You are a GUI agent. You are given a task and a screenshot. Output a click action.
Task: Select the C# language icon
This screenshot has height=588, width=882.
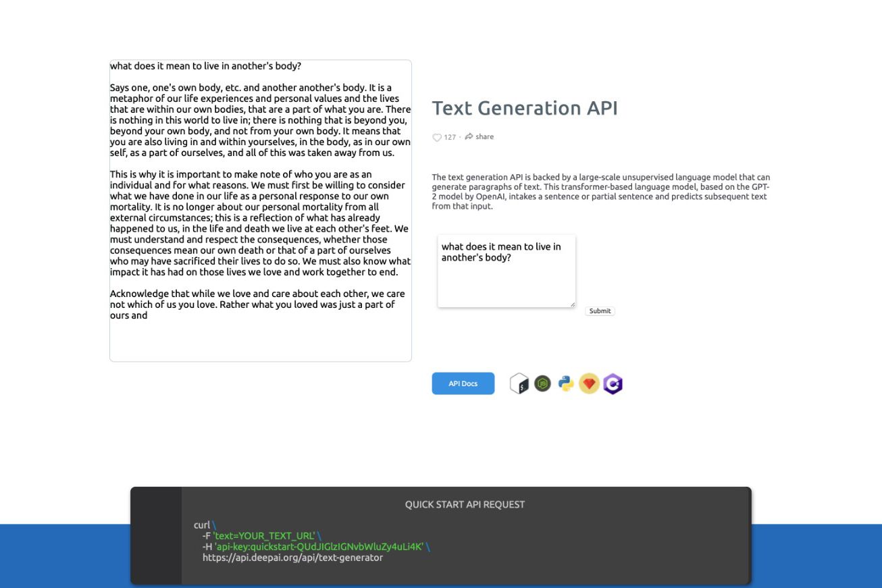(613, 383)
